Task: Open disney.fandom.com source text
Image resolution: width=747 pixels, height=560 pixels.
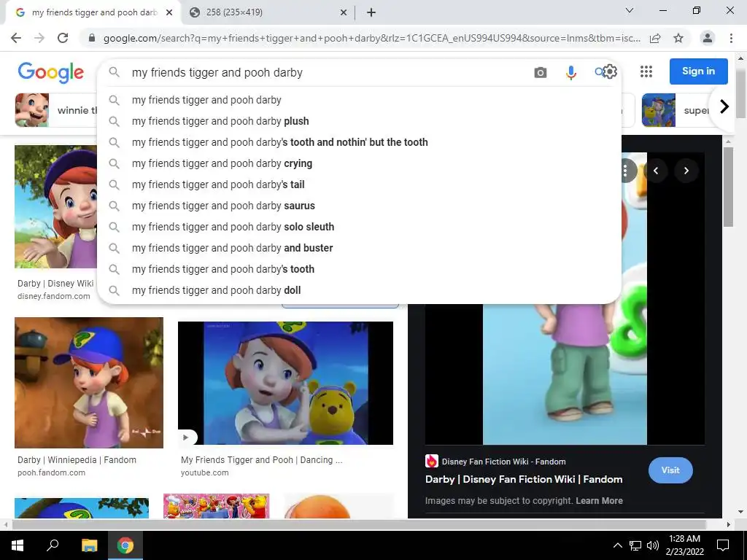Action: (x=54, y=296)
